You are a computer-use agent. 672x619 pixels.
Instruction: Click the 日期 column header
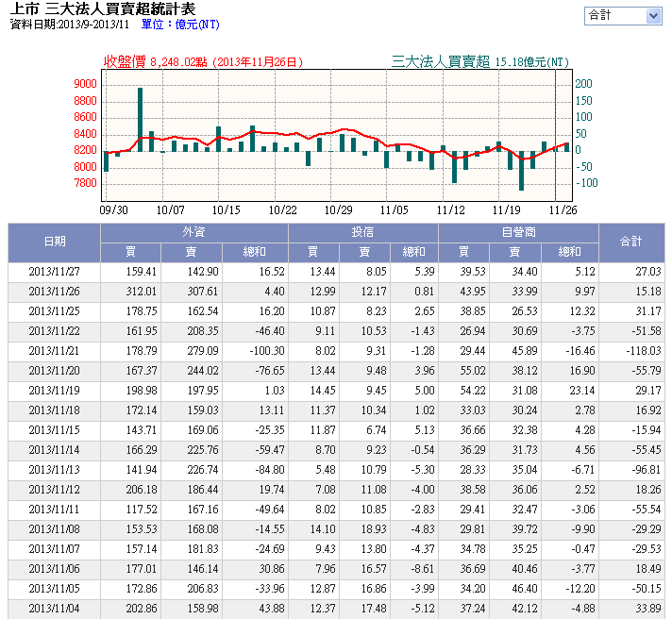[x=55, y=242]
